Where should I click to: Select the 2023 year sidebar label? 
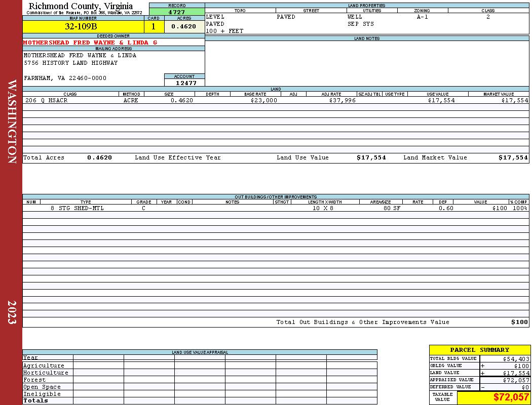tap(12, 312)
